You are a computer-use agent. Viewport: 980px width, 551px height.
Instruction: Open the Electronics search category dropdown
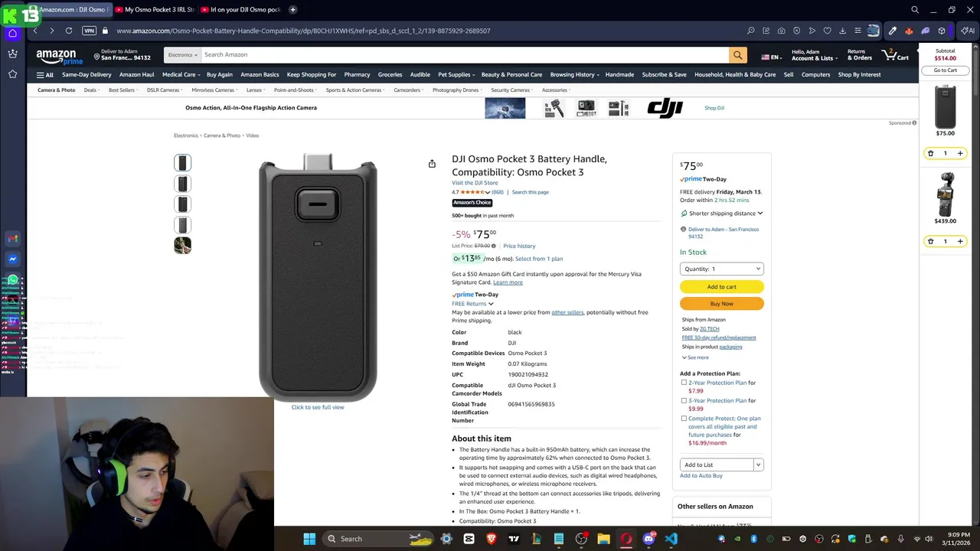182,55
